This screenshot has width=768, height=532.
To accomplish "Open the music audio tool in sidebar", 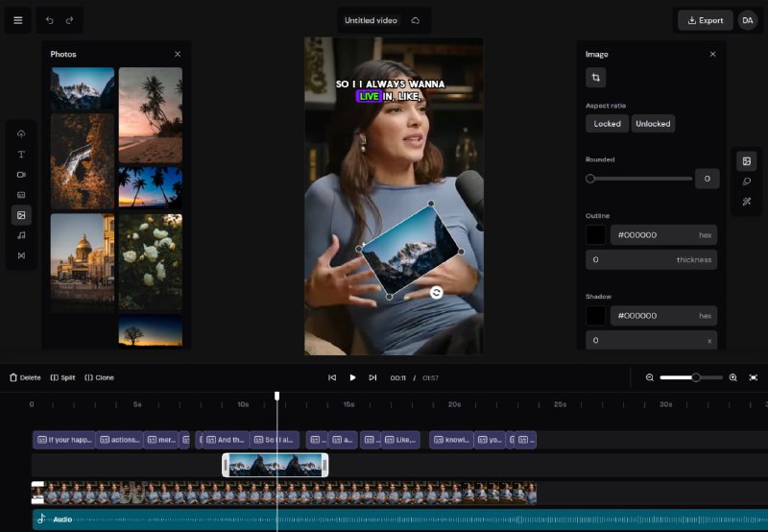I will (21, 235).
